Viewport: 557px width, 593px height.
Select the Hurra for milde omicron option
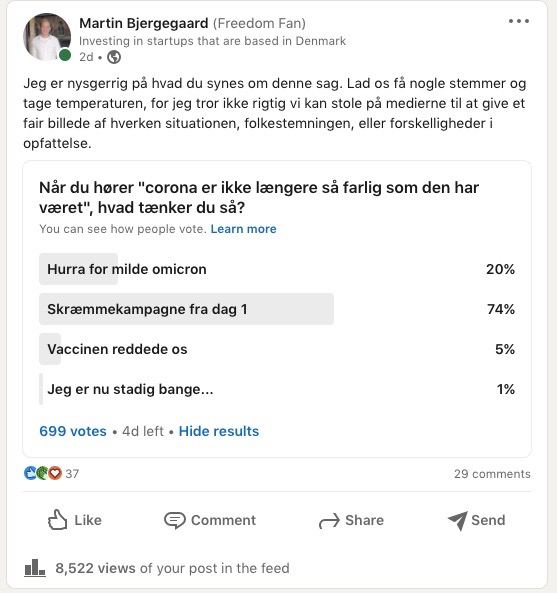277,269
